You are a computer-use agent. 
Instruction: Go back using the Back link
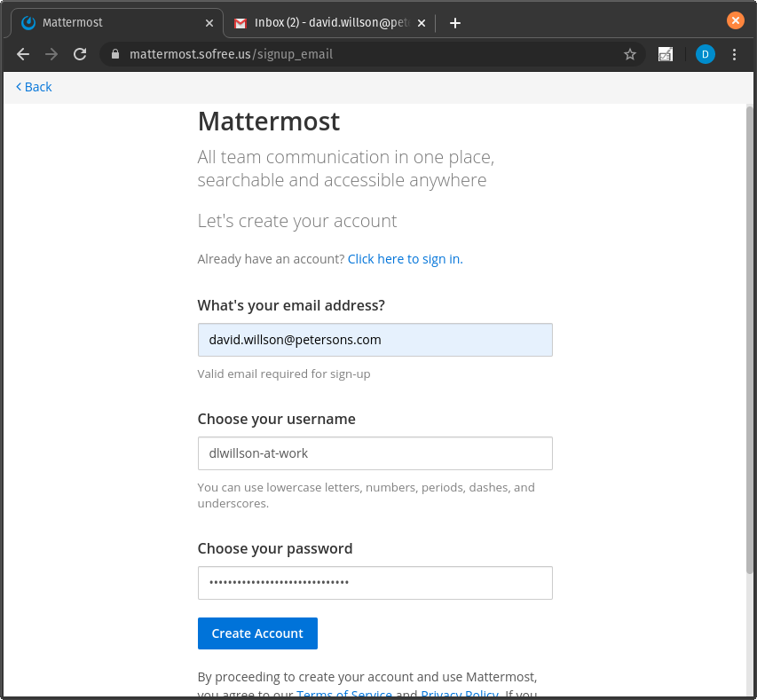point(34,87)
